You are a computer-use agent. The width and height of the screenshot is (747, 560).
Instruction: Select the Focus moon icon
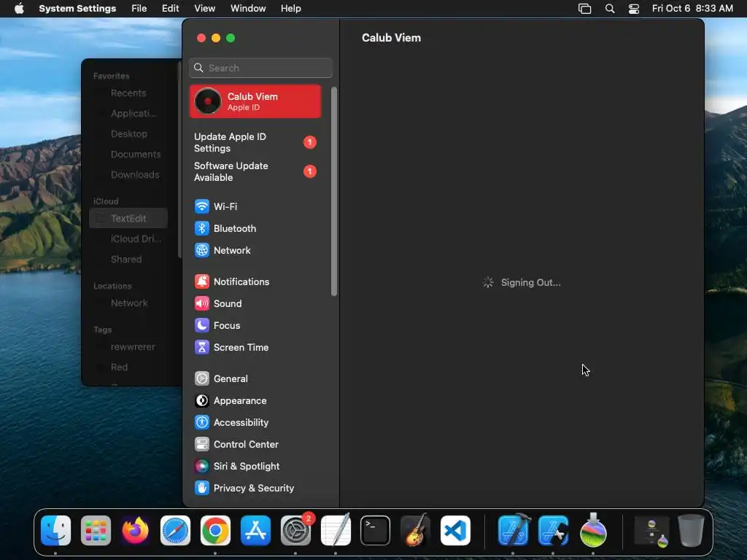click(x=202, y=326)
